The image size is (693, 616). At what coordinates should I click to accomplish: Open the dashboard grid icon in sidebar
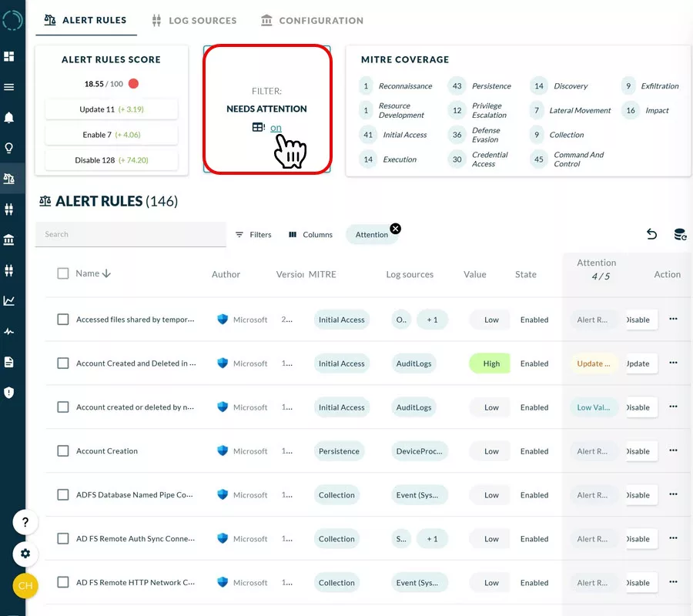tap(8, 56)
